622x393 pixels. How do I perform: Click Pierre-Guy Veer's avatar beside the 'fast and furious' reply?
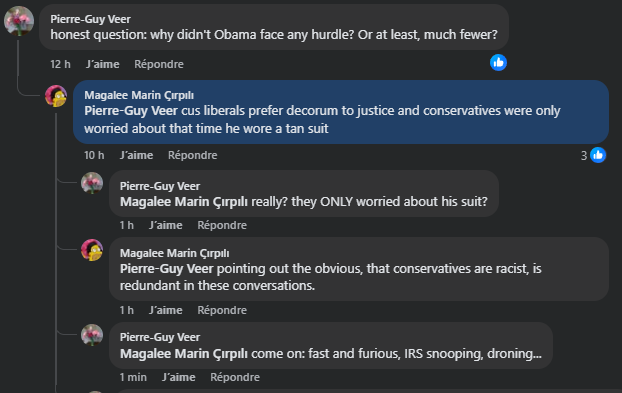click(92, 335)
